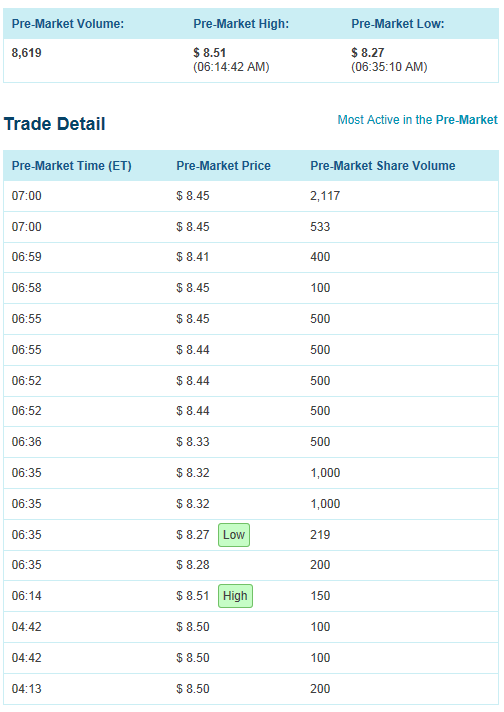Click the 06:59 trade time cell
The image size is (504, 712).
26,257
